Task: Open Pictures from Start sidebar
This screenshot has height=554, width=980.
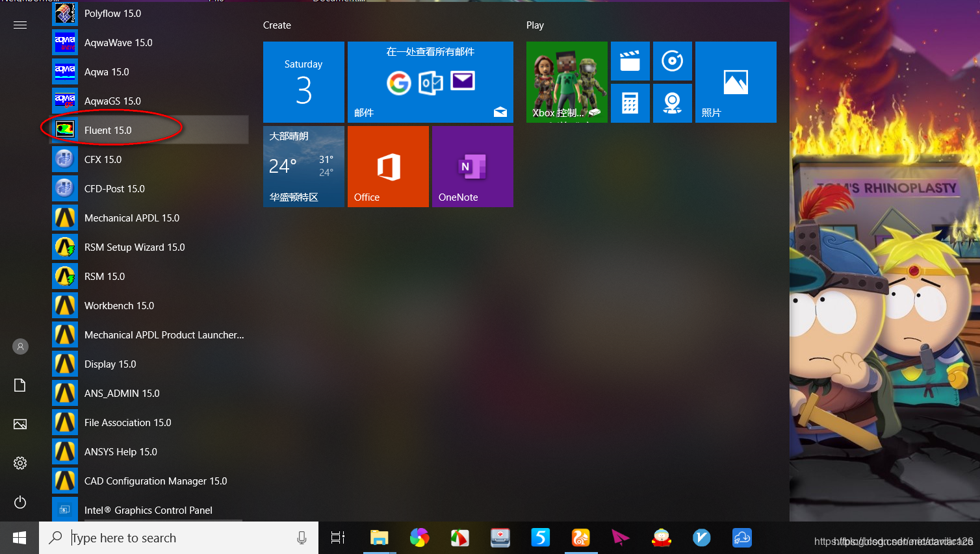Action: point(20,424)
